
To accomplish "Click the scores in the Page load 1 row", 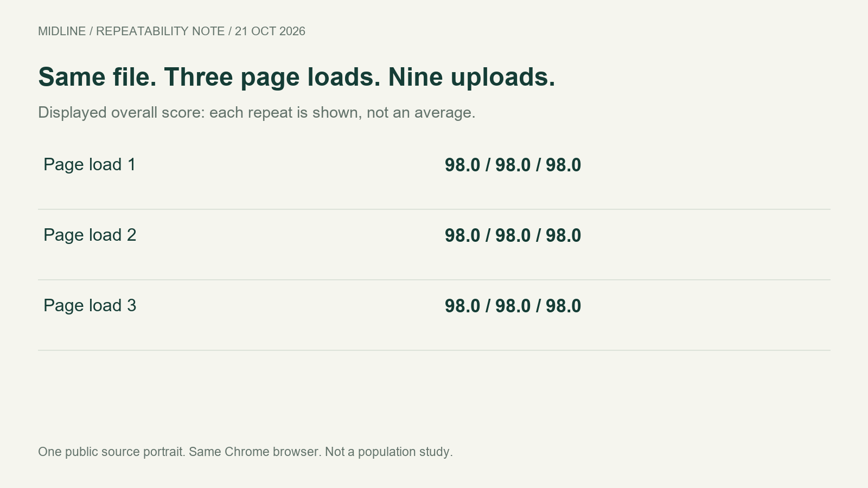I will (x=513, y=165).
